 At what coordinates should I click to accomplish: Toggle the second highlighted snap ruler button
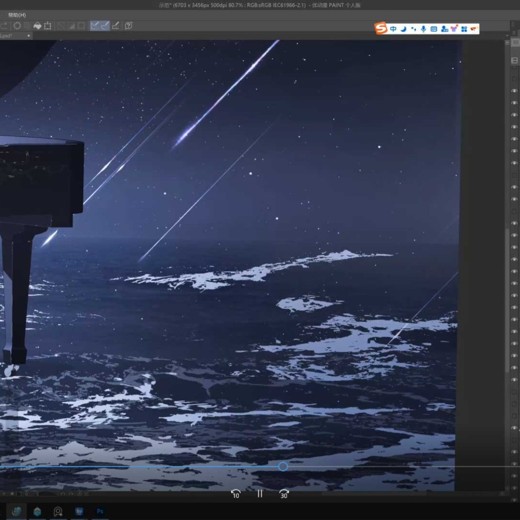pos(105,26)
